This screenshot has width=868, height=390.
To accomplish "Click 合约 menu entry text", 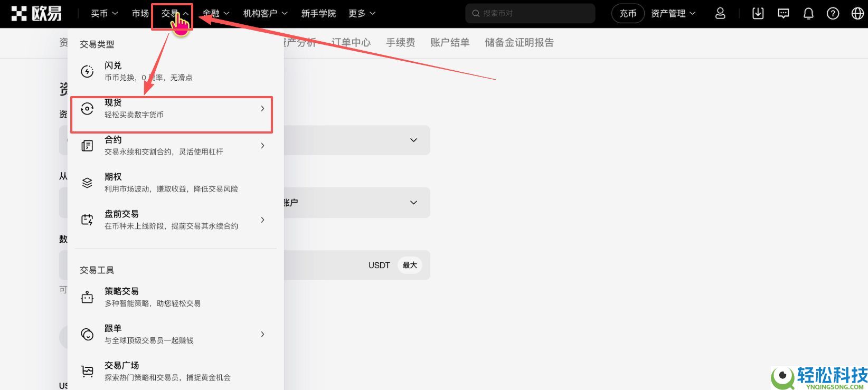I will tap(113, 140).
